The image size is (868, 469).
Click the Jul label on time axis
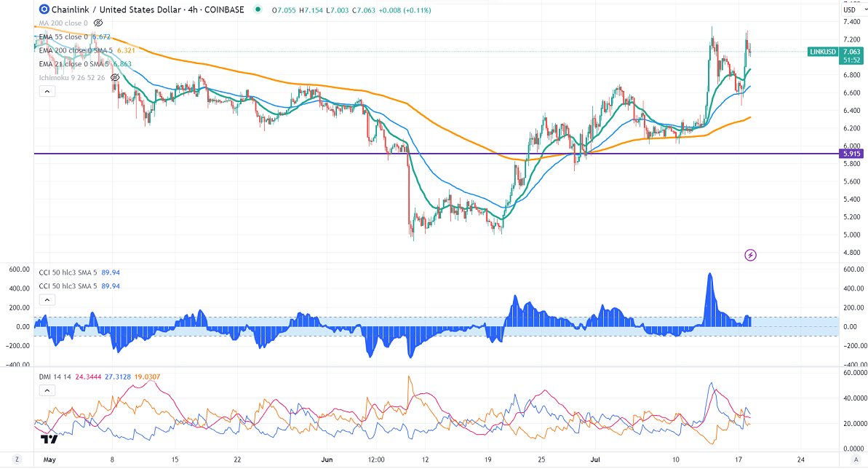click(x=595, y=460)
